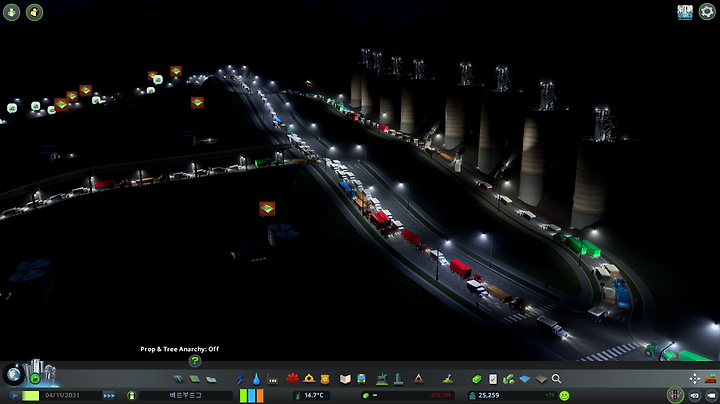
Task: Toggle the cinematic camera button
Action: [x=695, y=395]
